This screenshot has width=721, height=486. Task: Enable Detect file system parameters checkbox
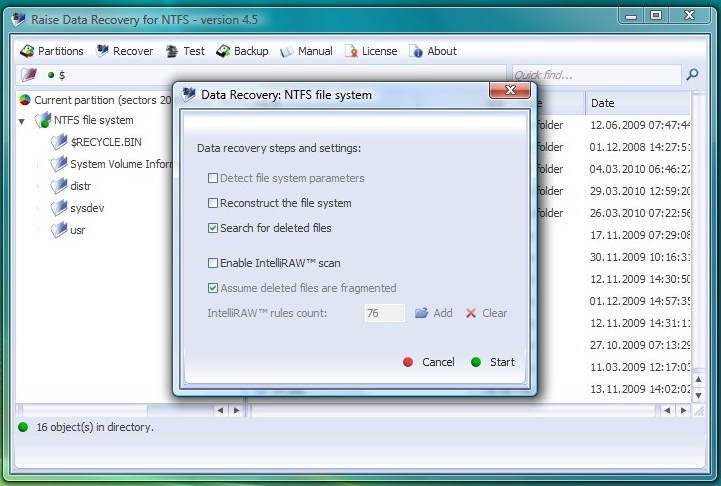212,178
